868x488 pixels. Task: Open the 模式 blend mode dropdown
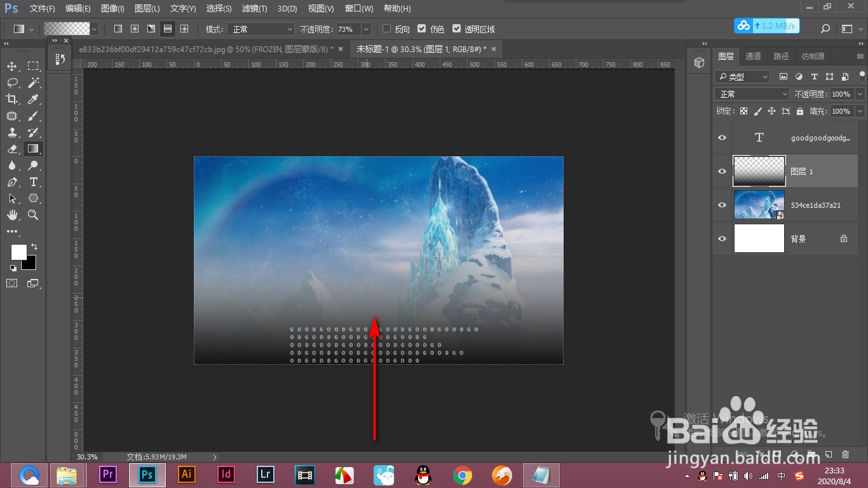262,29
